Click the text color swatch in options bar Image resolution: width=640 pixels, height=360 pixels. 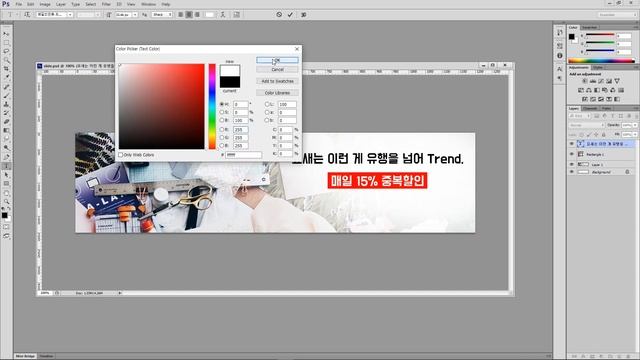[x=209, y=15]
